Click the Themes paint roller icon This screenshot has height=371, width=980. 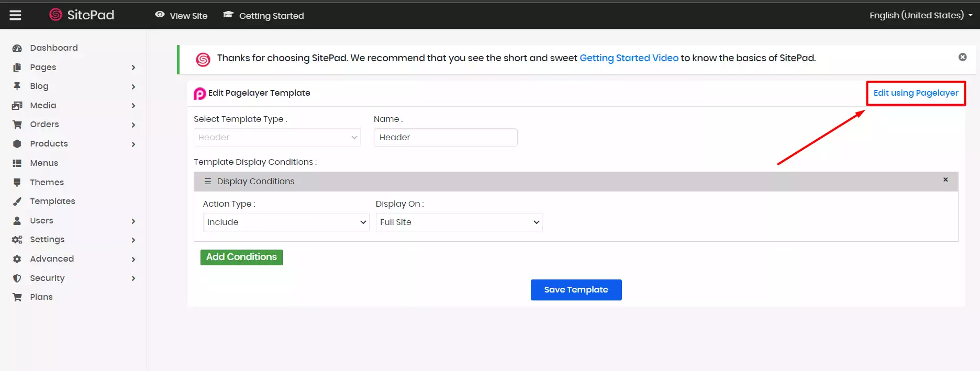tap(17, 183)
